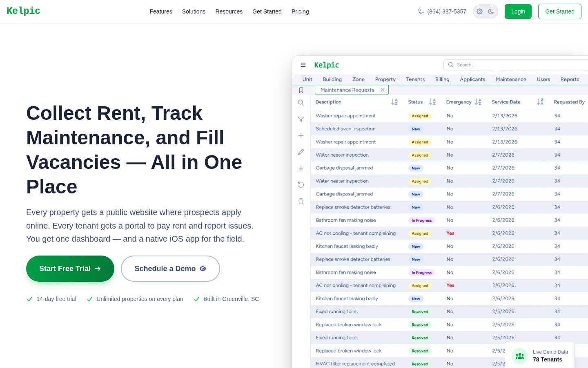The width and height of the screenshot is (588, 368).
Task: Click the sort icon next to Status
Action: pos(432,102)
